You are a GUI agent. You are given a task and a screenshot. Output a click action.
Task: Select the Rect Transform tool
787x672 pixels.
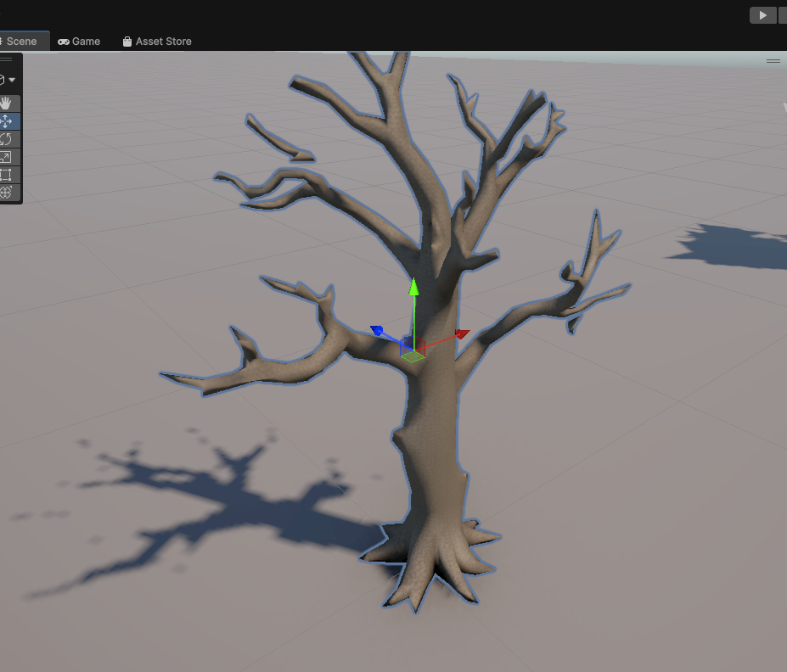coord(7,174)
